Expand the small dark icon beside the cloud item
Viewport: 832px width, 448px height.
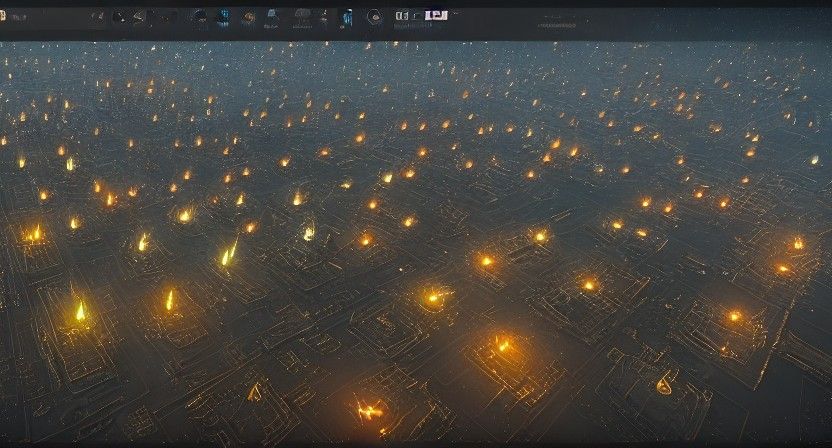[324, 17]
